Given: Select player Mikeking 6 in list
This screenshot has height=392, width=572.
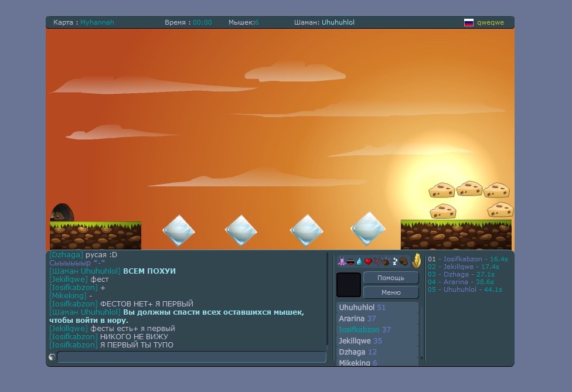Looking at the screenshot, I should [x=377, y=363].
